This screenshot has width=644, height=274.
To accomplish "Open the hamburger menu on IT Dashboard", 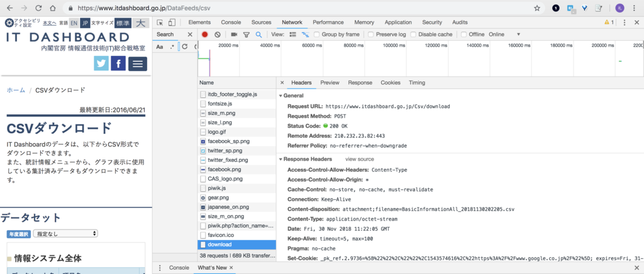I will tap(138, 63).
